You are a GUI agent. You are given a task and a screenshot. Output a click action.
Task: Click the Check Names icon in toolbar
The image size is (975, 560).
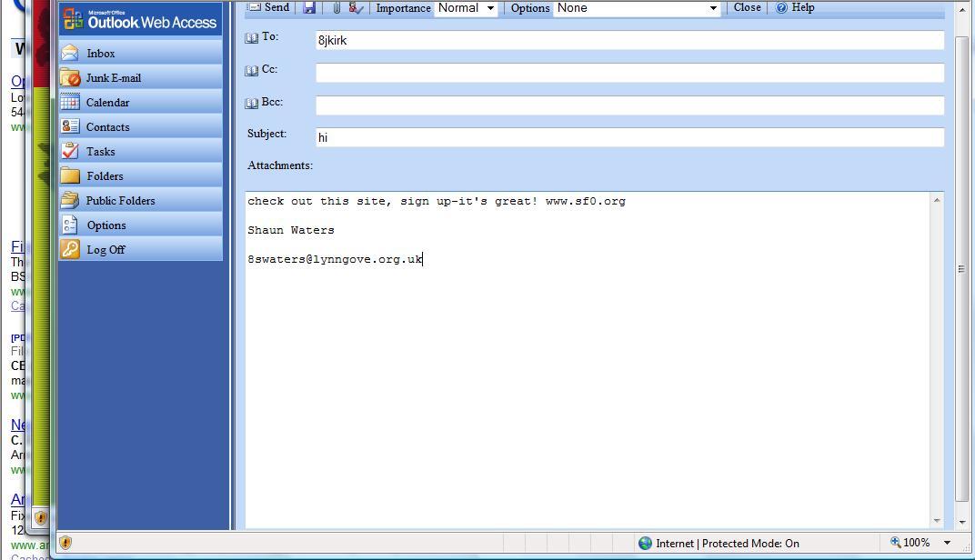[x=356, y=8]
